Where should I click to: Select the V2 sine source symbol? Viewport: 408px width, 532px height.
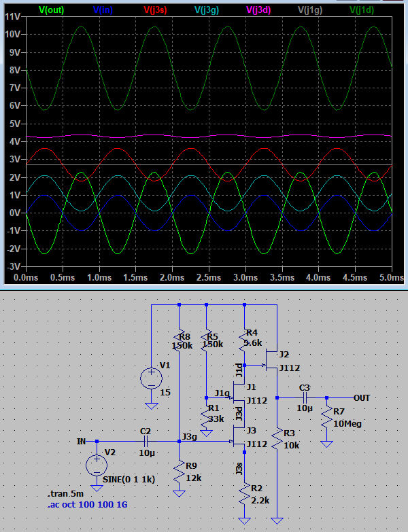(97, 465)
